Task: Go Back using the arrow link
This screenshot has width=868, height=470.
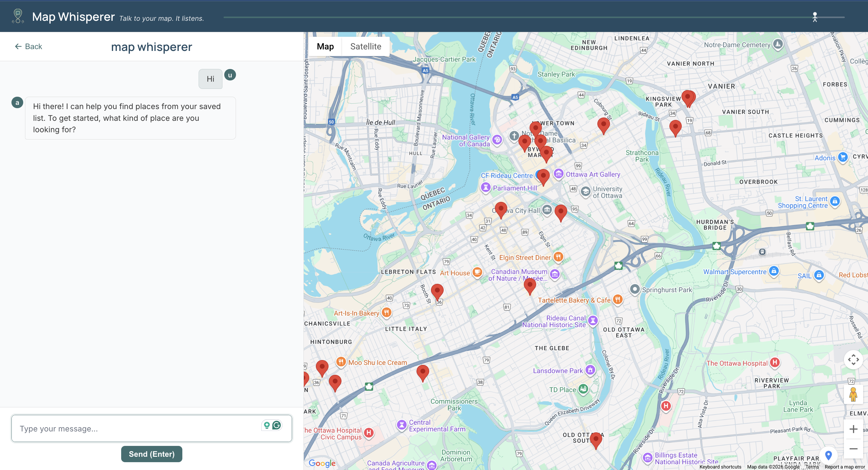Action: 28,46
